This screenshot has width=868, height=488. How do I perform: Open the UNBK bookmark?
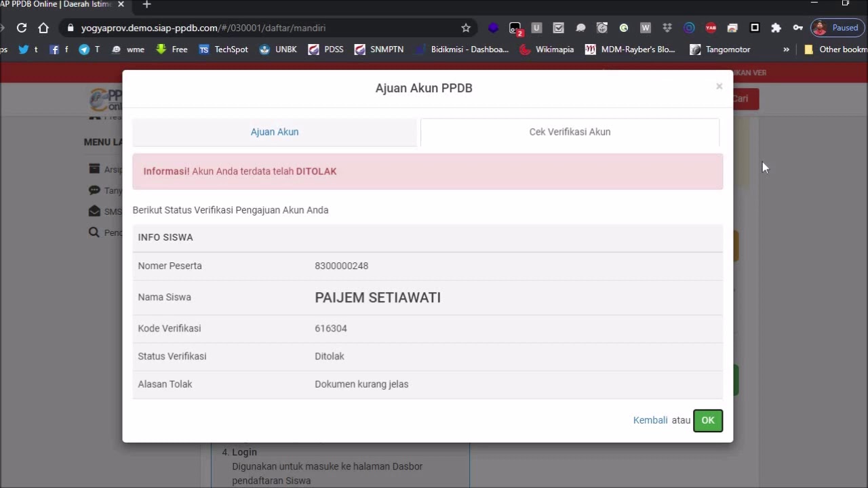[278, 49]
